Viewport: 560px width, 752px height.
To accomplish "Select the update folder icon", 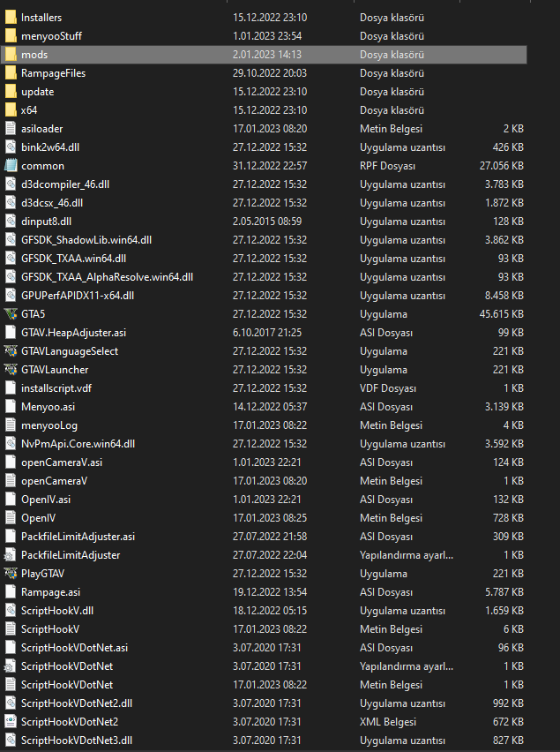I will pyautogui.click(x=11, y=92).
